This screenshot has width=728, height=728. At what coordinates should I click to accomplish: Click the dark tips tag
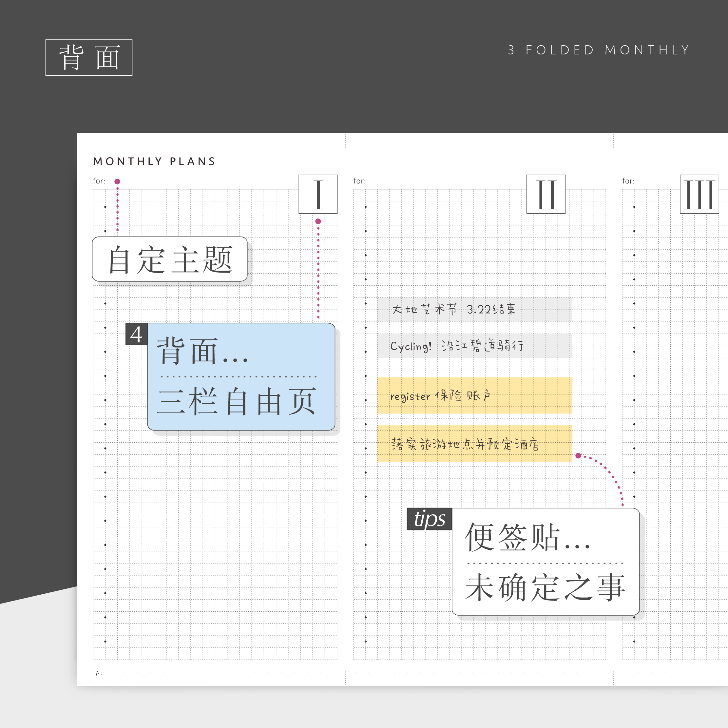coord(429,519)
